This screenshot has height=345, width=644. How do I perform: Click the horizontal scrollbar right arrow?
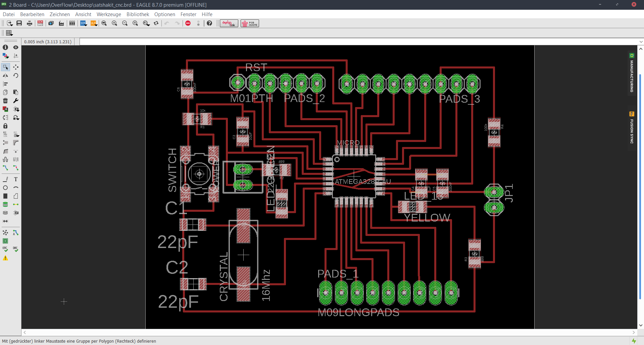[x=634, y=332]
